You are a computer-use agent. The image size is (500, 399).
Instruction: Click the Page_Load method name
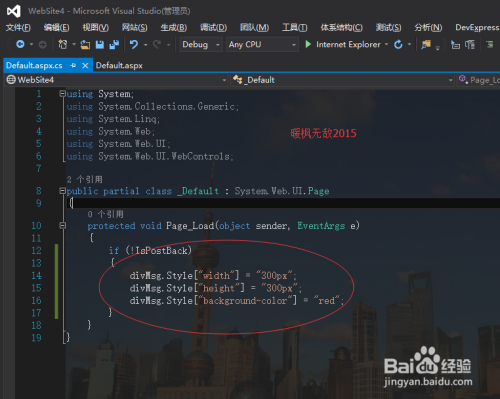coord(190,226)
